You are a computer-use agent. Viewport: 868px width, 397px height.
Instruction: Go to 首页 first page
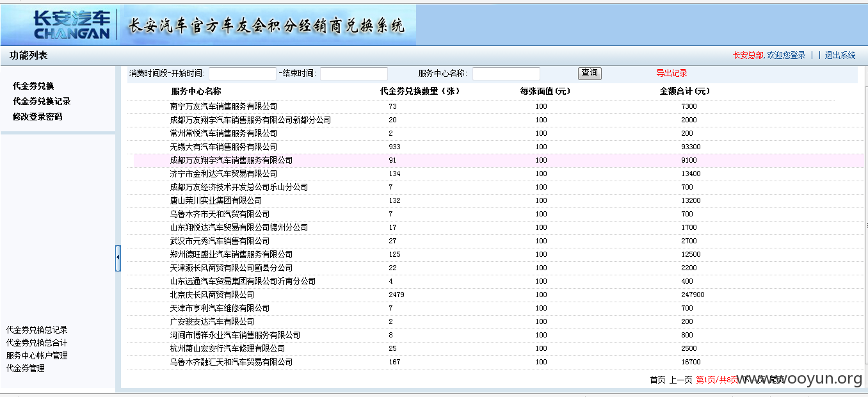[x=657, y=380]
